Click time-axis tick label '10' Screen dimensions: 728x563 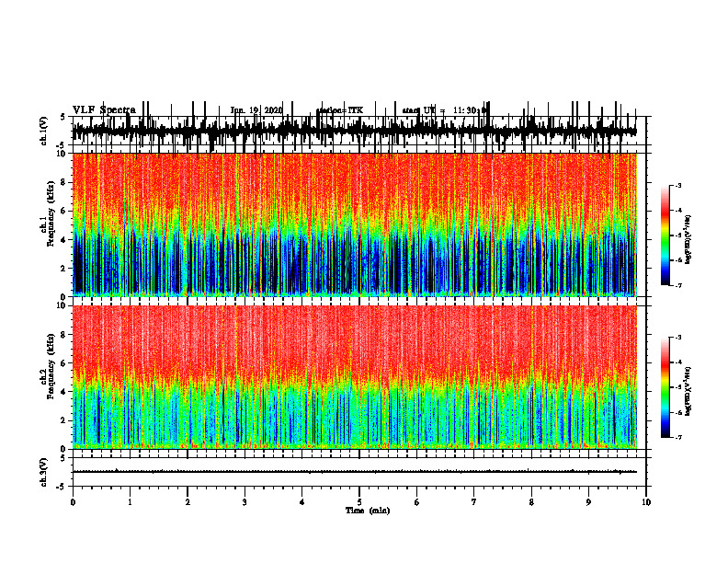tap(646, 502)
